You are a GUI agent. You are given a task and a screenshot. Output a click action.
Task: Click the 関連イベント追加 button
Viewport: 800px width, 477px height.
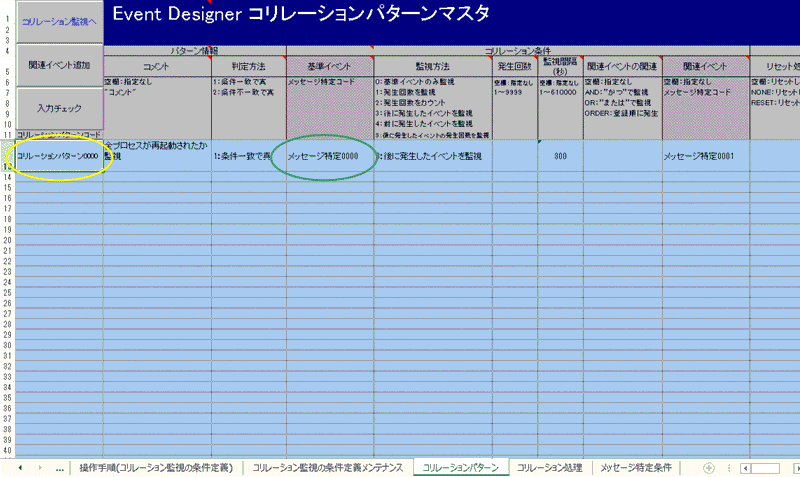point(60,65)
